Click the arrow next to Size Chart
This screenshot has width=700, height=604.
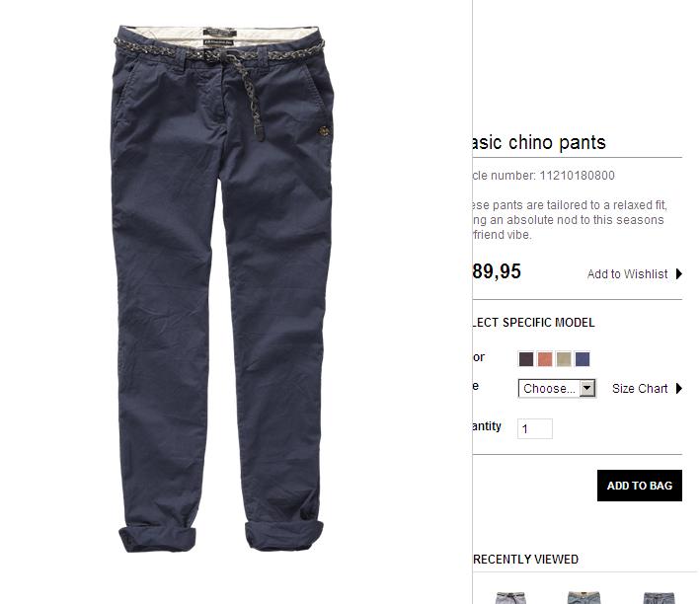point(679,389)
